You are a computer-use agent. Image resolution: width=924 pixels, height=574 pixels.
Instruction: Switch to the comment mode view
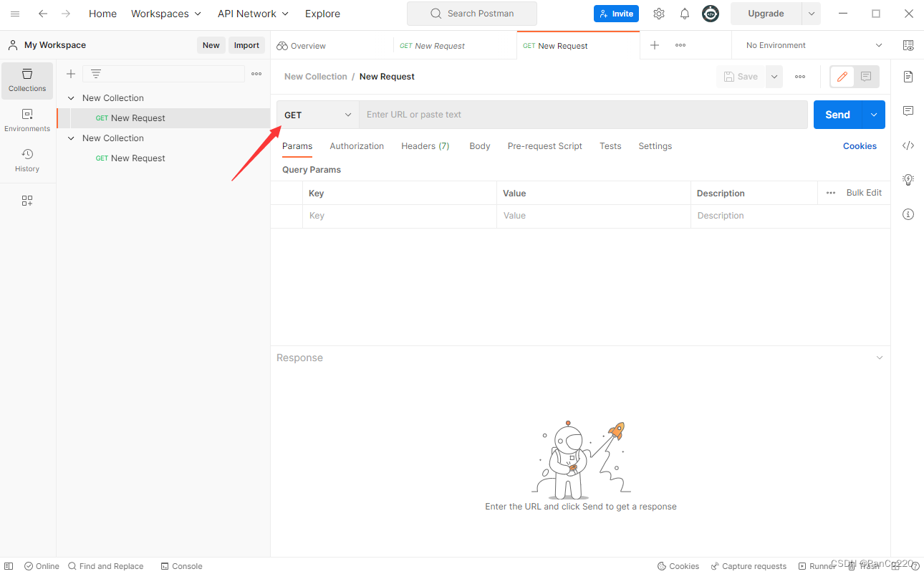866,77
